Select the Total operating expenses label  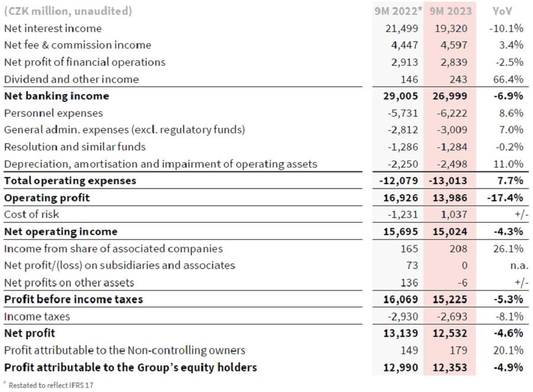coord(70,181)
